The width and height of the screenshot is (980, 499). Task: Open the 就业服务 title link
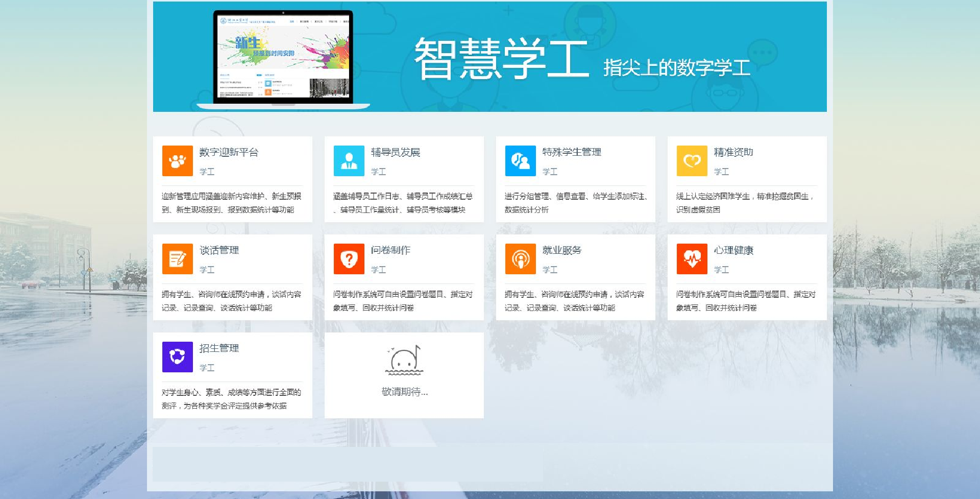[562, 250]
